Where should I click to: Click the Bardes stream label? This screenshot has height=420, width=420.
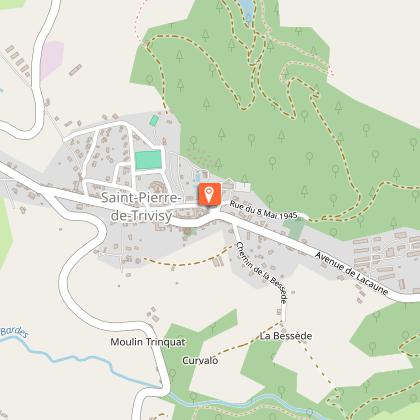(14, 332)
